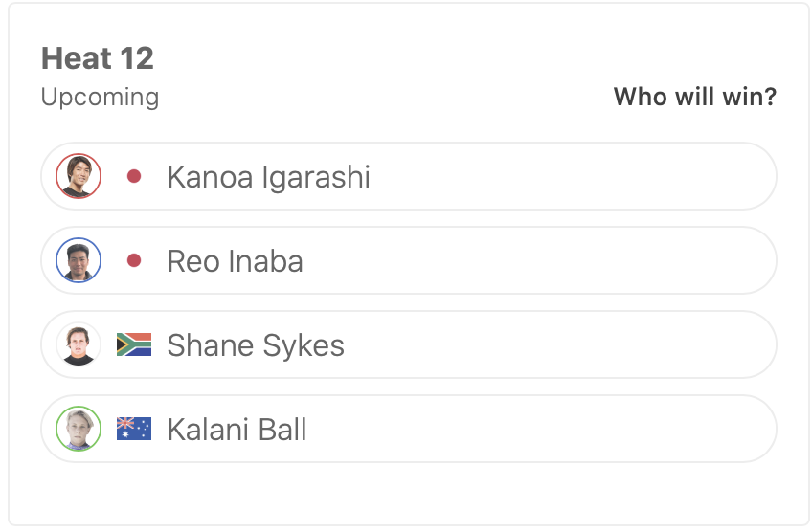812x532 pixels.
Task: Click Reo Inaba's profile picture
Action: [79, 260]
